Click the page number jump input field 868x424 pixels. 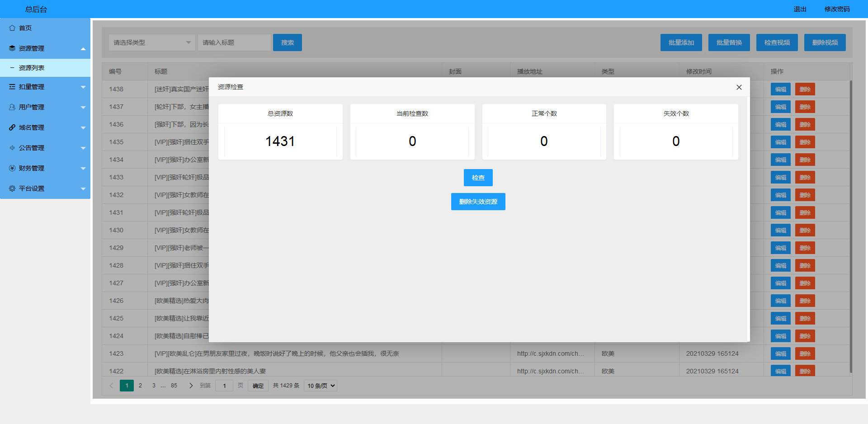224,386
